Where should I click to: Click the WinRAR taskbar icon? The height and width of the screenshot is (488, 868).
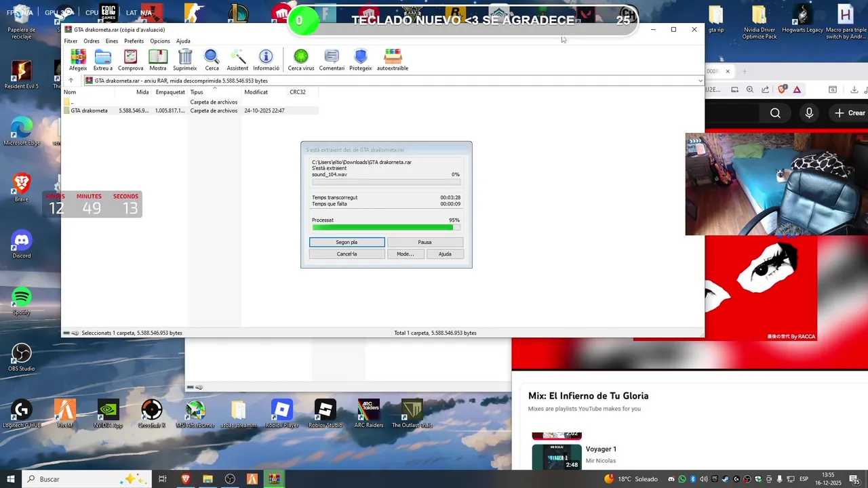[x=274, y=479]
